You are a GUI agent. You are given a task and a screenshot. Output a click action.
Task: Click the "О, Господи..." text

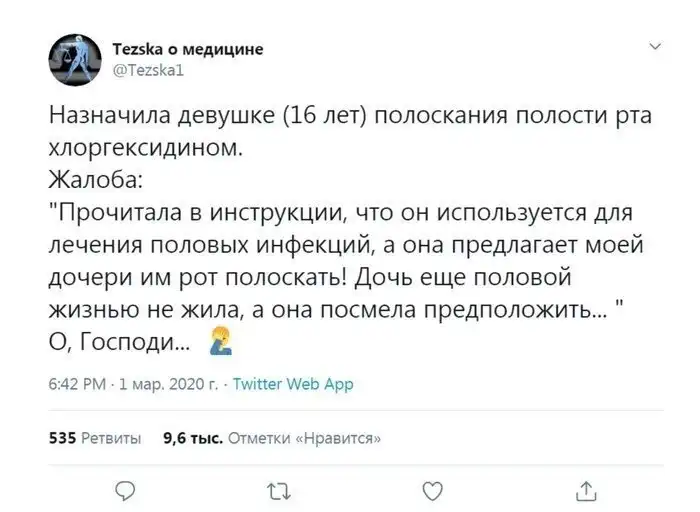click(120, 343)
